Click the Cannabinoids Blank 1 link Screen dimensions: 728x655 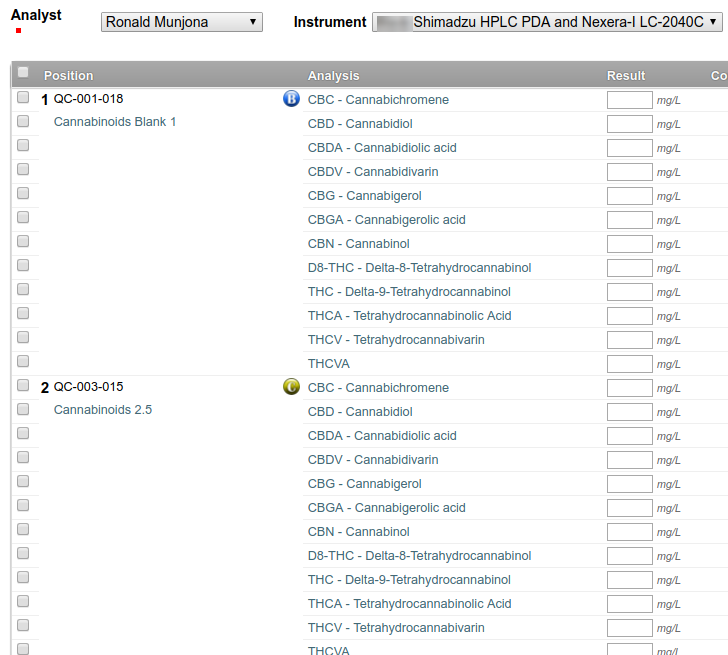click(115, 122)
